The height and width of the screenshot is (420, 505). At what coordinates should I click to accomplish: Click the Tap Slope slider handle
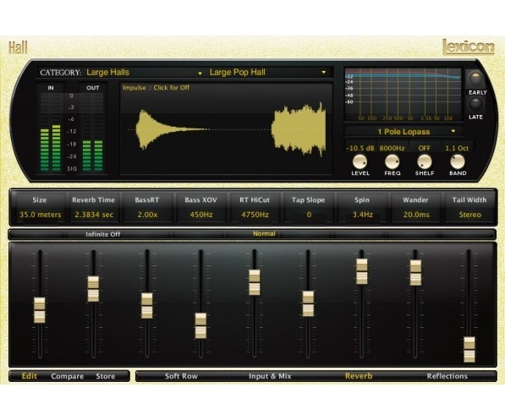point(308,303)
